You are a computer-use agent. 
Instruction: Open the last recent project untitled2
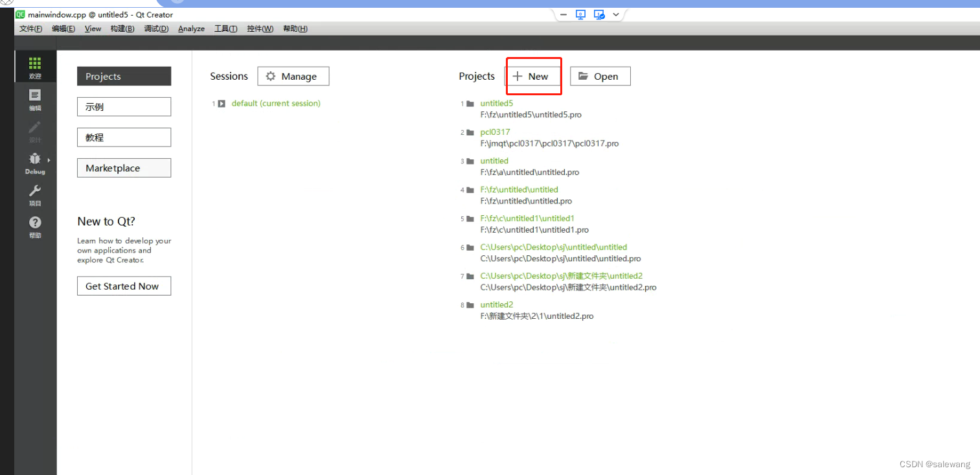coord(497,305)
